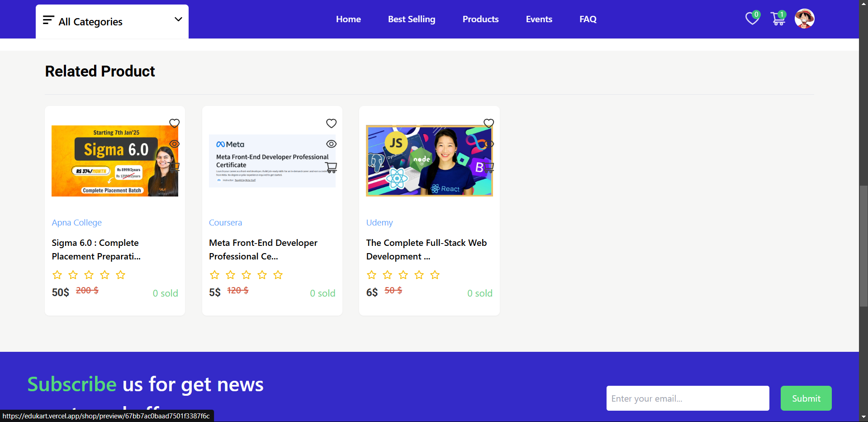Click the fifth star of Udemy course rating
868x422 pixels.
(435, 275)
